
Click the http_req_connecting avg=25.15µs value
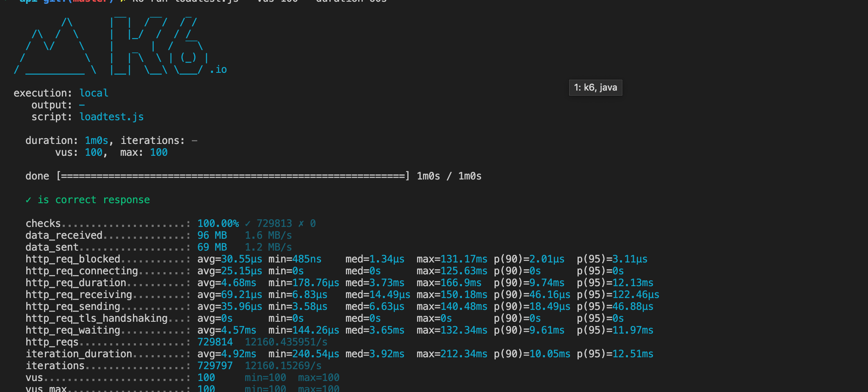229,271
